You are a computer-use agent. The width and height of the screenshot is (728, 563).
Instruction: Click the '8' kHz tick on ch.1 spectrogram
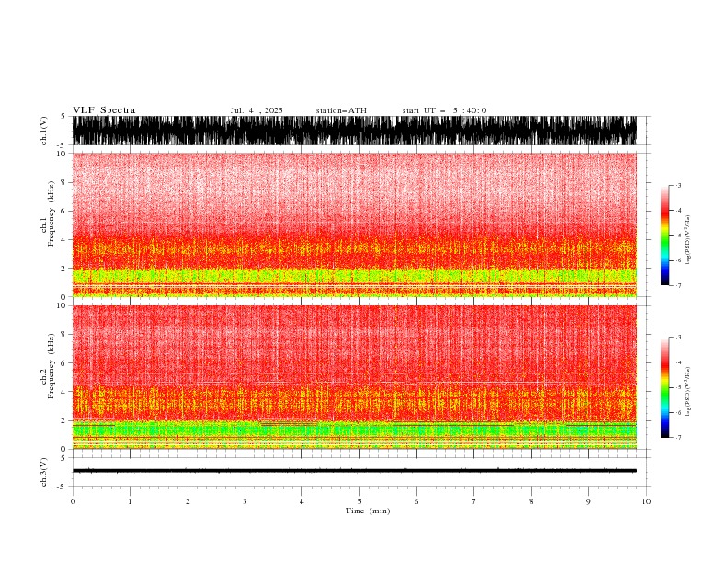[63, 182]
